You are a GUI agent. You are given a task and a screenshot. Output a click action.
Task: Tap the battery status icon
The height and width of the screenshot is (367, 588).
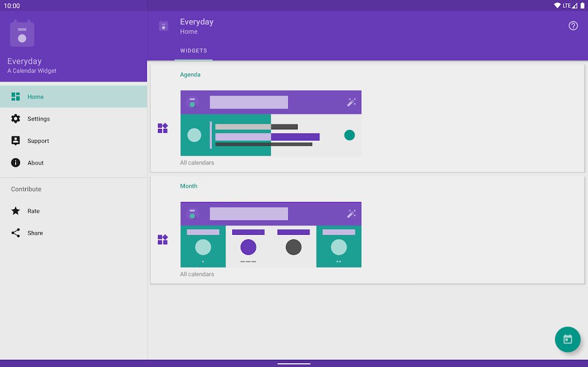(582, 6)
